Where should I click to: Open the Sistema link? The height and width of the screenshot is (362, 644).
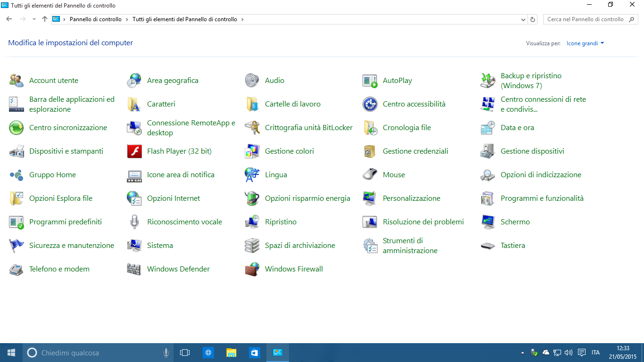(x=160, y=246)
